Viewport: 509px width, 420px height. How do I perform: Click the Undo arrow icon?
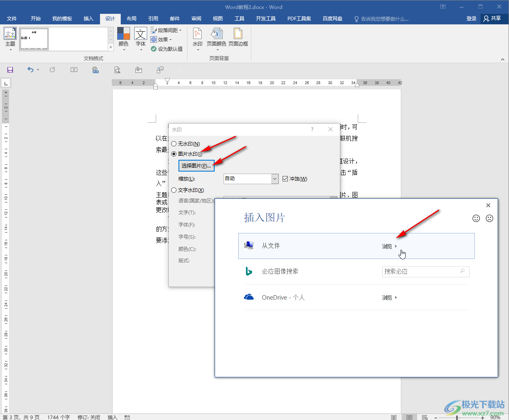(x=30, y=70)
